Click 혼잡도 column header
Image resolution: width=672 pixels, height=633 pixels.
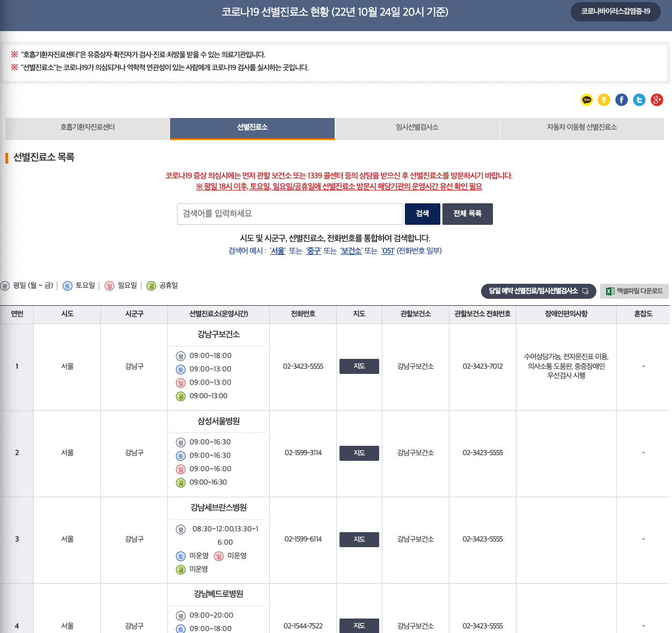643,314
